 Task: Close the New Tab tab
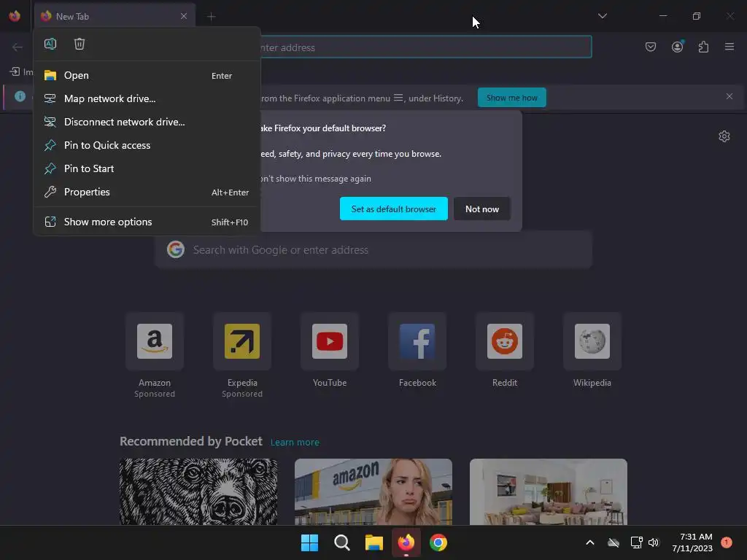tap(184, 16)
